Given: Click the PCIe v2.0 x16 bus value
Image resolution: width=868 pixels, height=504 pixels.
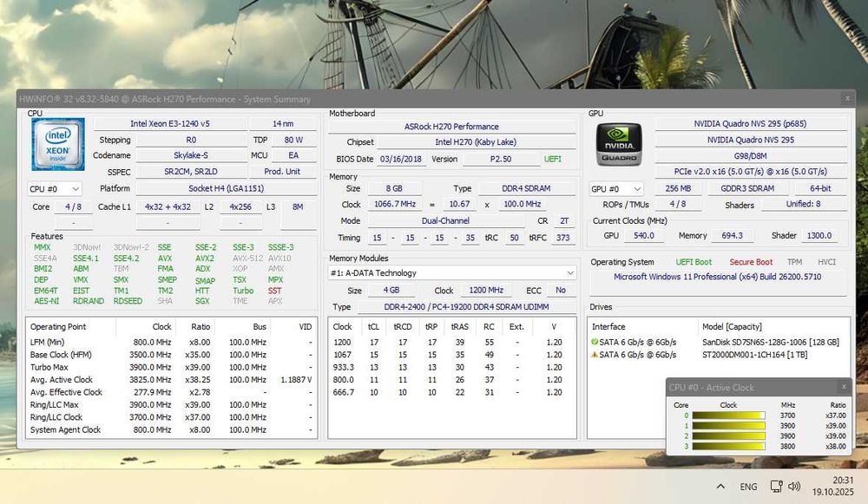Looking at the screenshot, I should (x=750, y=172).
